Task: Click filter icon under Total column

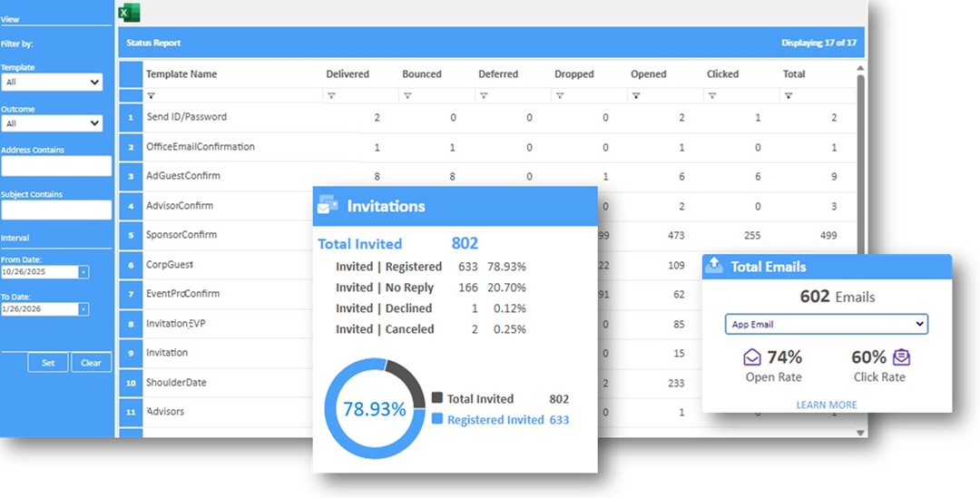Action: pyautogui.click(x=789, y=95)
